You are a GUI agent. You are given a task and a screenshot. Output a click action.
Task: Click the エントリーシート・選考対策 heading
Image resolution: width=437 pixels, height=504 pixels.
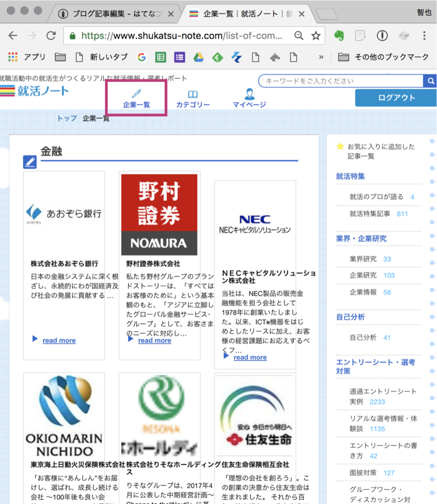(x=375, y=366)
